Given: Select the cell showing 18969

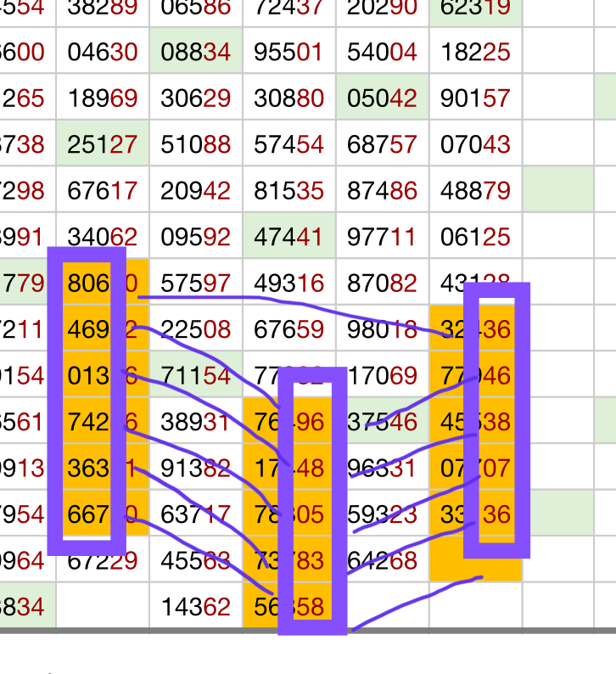Looking at the screenshot, I should click(x=103, y=98).
